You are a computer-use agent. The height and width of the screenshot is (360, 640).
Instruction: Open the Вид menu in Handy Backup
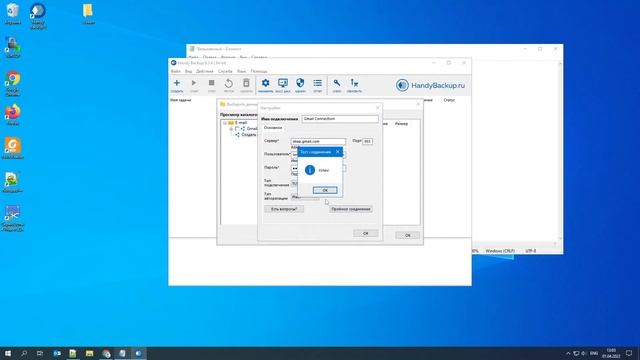click(188, 71)
